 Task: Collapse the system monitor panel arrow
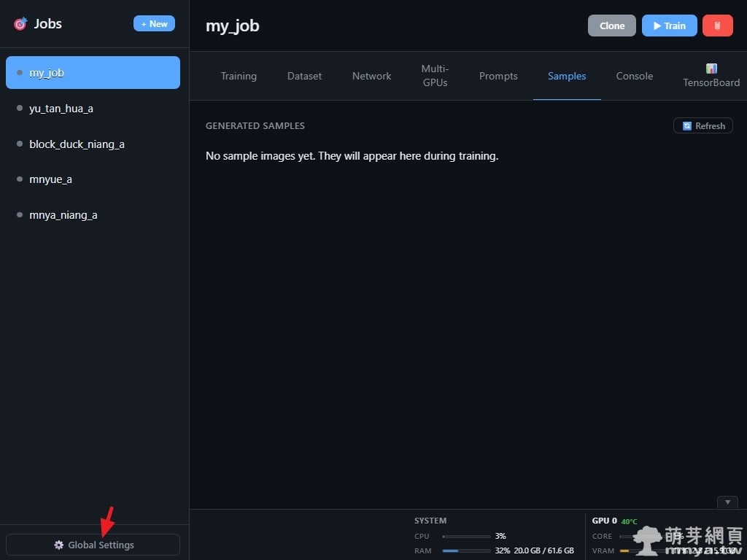click(x=727, y=502)
